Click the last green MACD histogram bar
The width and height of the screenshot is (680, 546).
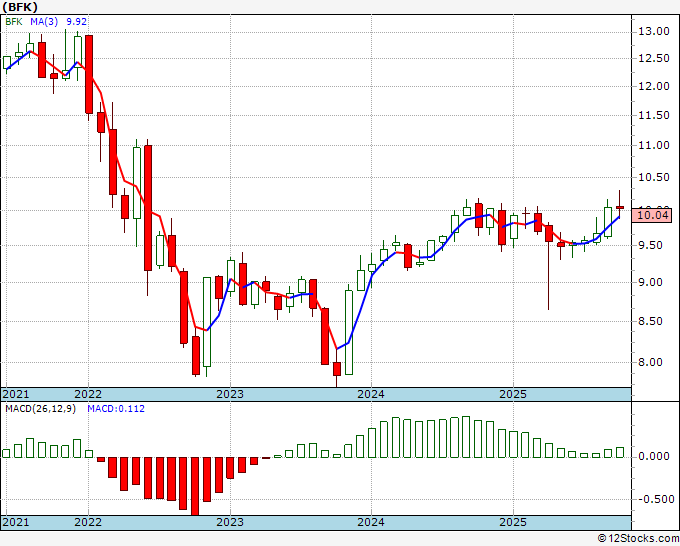(620, 452)
